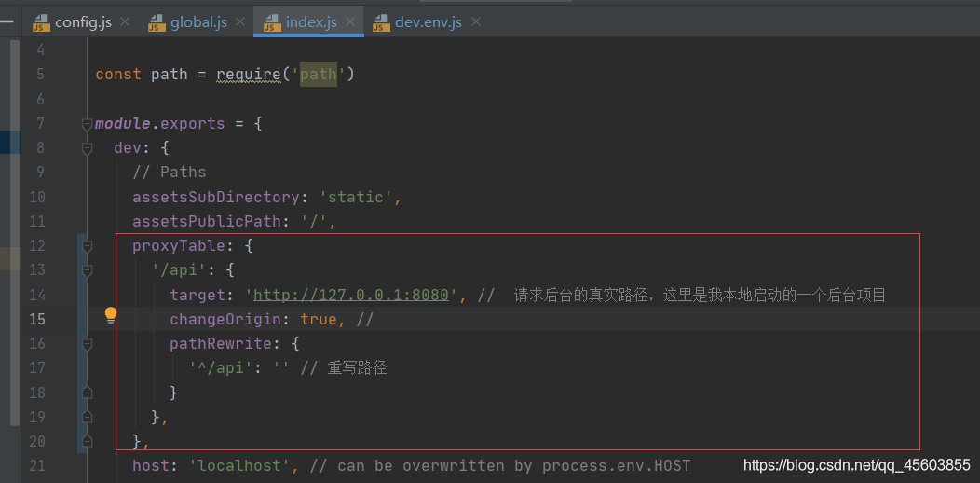Click the JS file icon on dev.env.js tab
The width and height of the screenshot is (980, 483).
[381, 22]
